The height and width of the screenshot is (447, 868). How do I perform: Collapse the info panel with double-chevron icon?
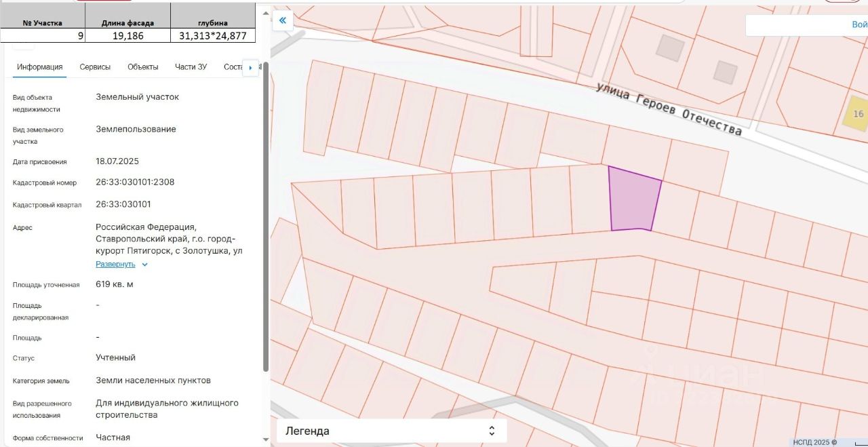(x=283, y=20)
